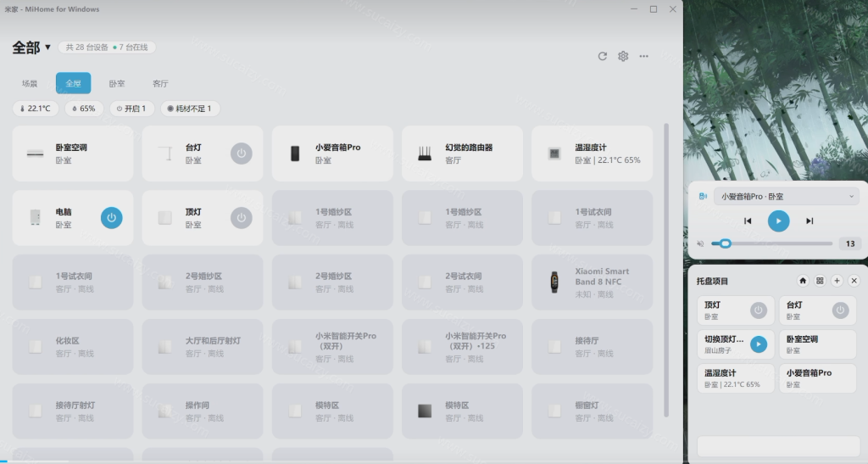868x464 pixels.
Task: Skip to previous track
Action: (x=748, y=221)
